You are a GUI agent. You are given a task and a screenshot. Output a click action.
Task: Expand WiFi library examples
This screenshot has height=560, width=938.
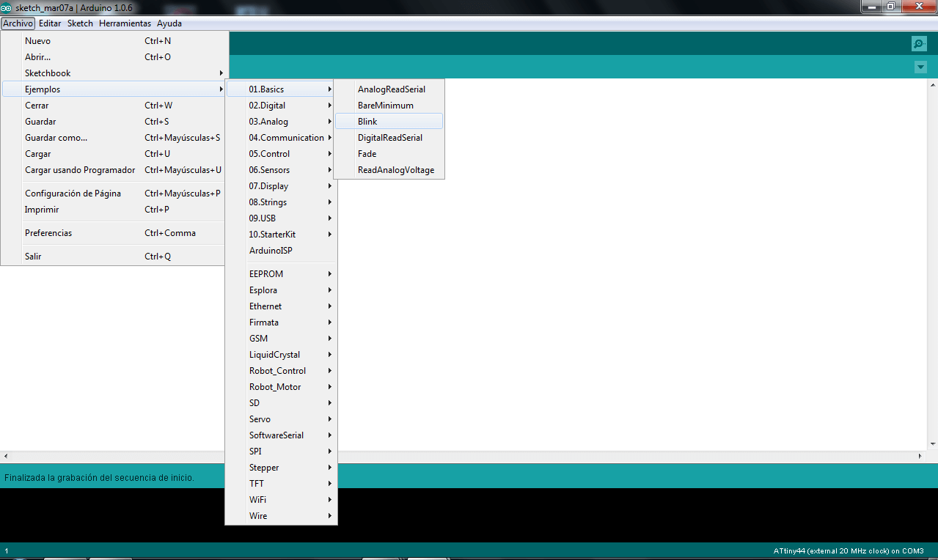point(281,500)
